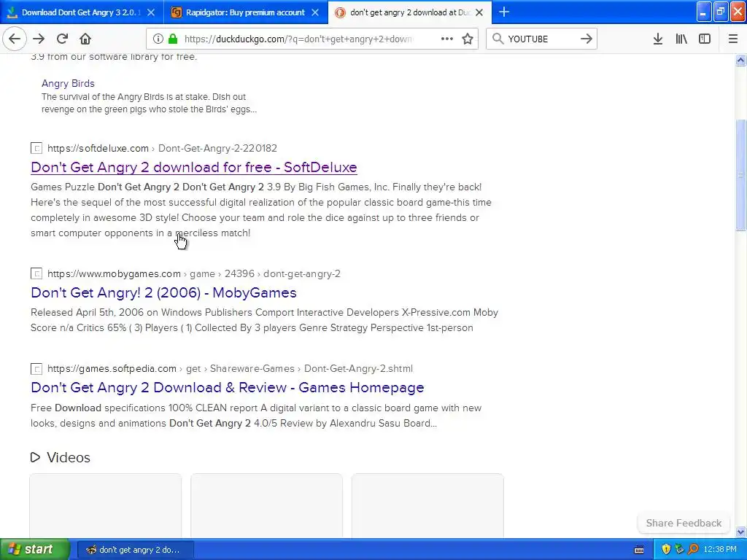The width and height of the screenshot is (747, 560).
Task: Open the Downloads panel
Action: (658, 39)
